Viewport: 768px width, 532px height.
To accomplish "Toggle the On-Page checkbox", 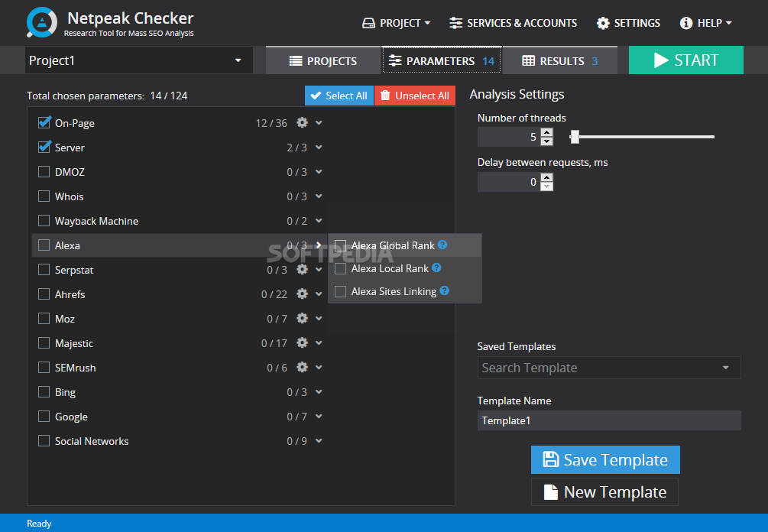I will pyautogui.click(x=44, y=122).
